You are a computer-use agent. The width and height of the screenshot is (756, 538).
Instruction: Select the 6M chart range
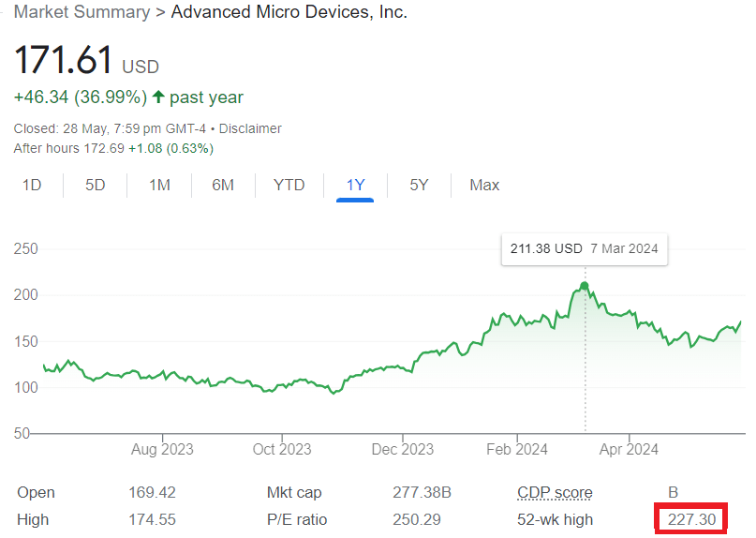223,185
